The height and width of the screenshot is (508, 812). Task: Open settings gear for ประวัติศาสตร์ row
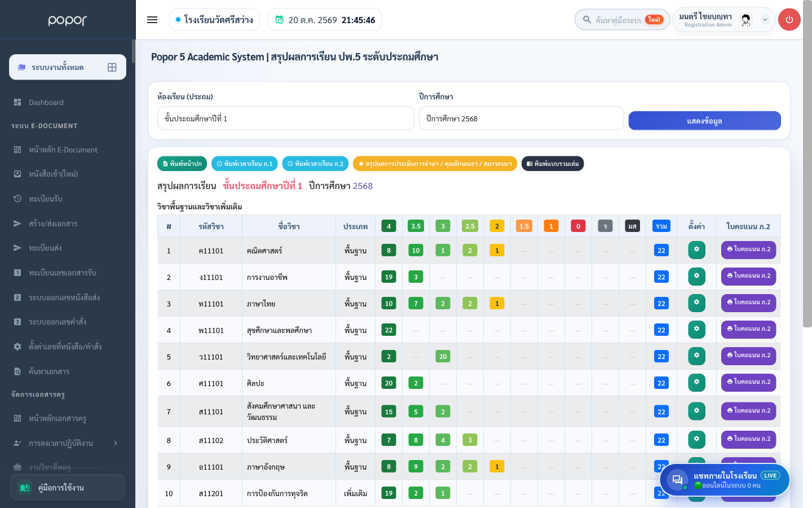[x=696, y=440]
